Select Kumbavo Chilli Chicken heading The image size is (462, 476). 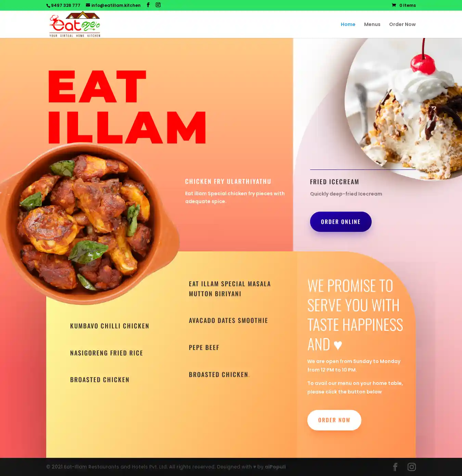pos(110,326)
